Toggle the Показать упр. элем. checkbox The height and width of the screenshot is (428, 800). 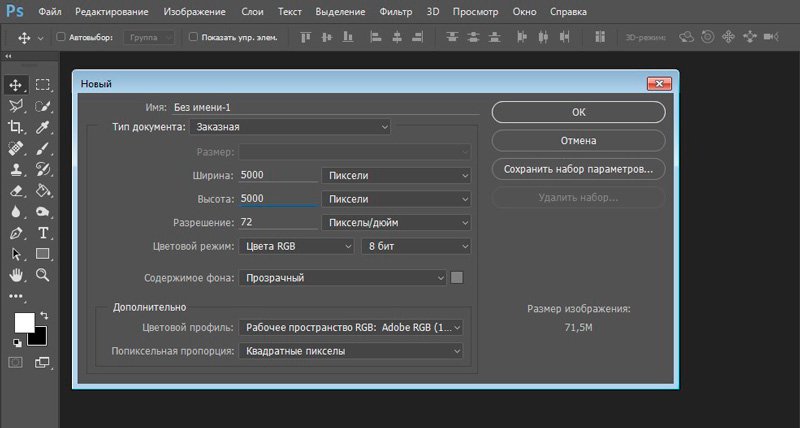(x=192, y=37)
